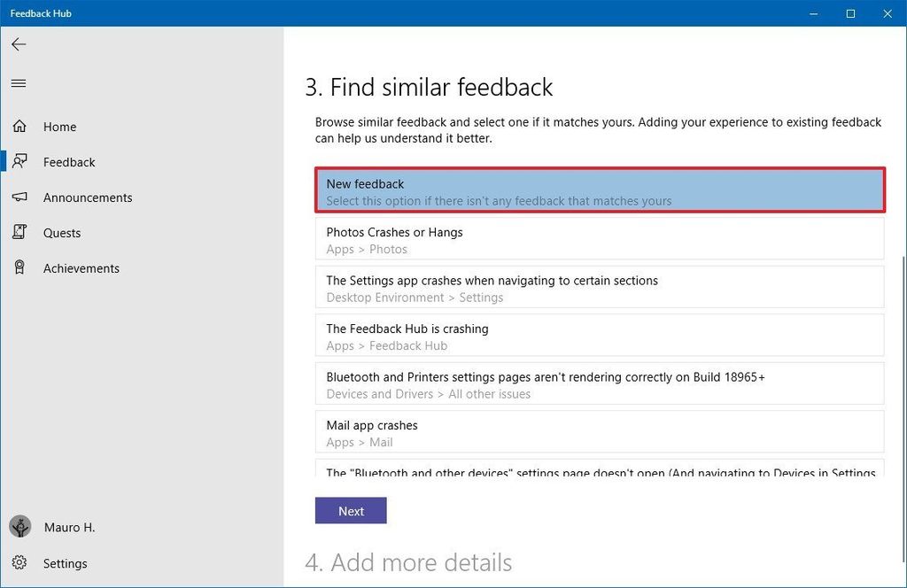Select the Photos Crashes or Hangs feedback
The width and height of the screenshot is (907, 588).
(x=599, y=239)
